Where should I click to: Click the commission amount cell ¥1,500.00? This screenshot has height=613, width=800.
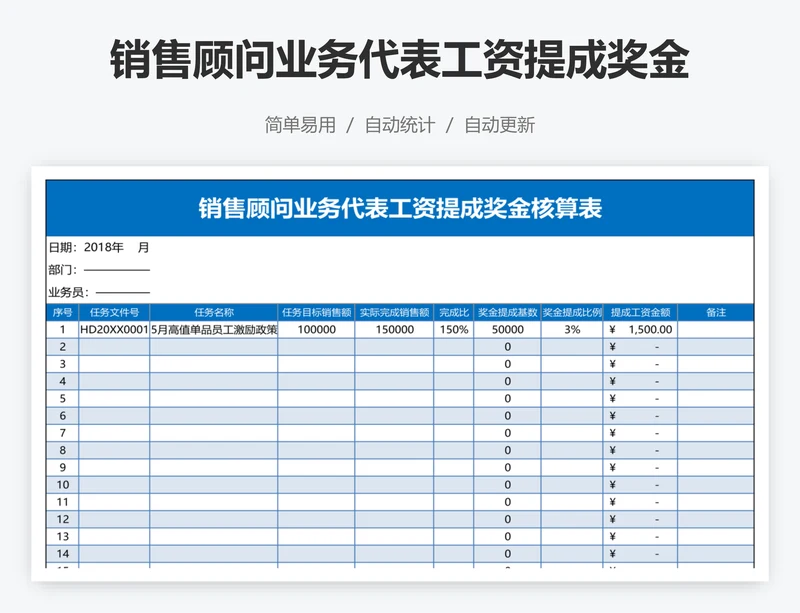click(x=640, y=330)
